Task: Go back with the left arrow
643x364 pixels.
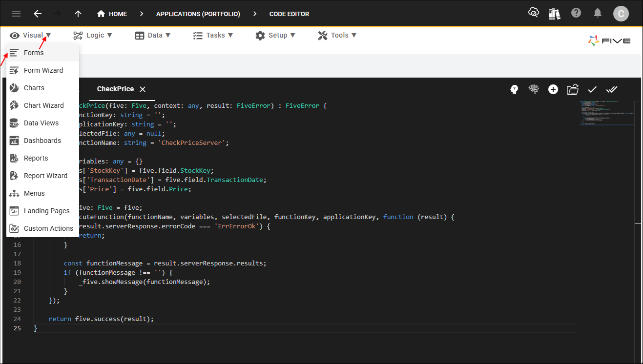Action: click(x=38, y=14)
